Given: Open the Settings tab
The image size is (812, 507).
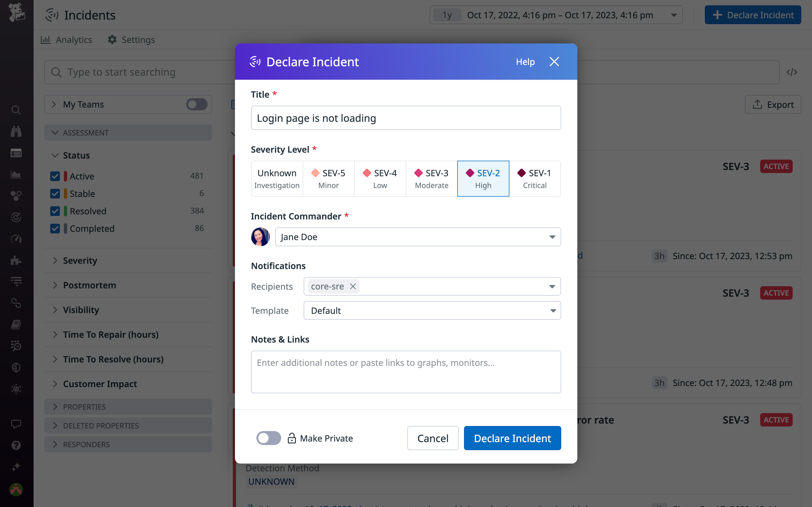Looking at the screenshot, I should (x=131, y=40).
